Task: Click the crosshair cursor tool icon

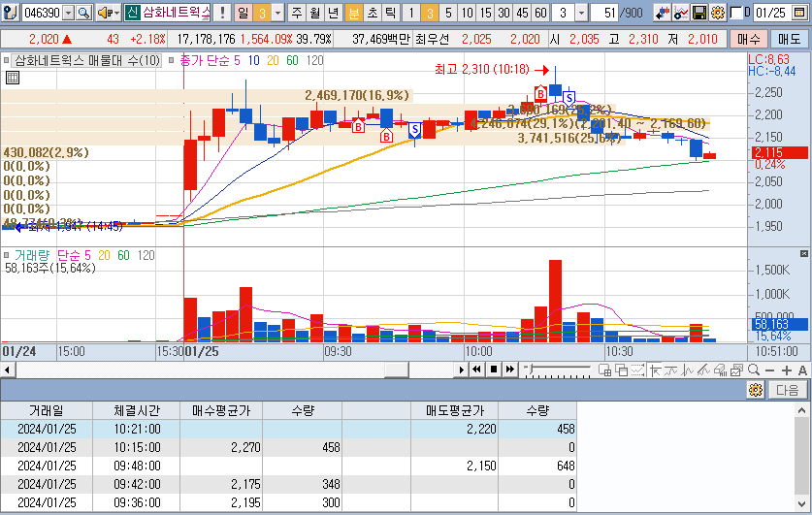Action: coord(655,370)
